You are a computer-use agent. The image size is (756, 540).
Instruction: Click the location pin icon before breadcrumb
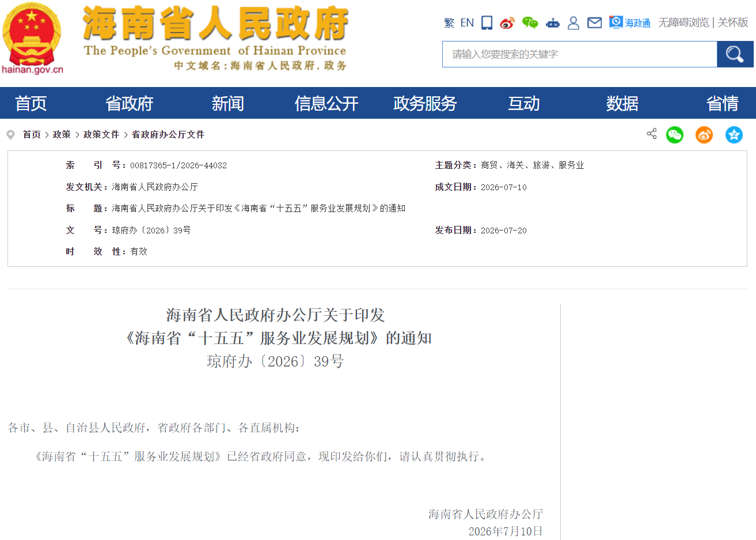[10, 135]
